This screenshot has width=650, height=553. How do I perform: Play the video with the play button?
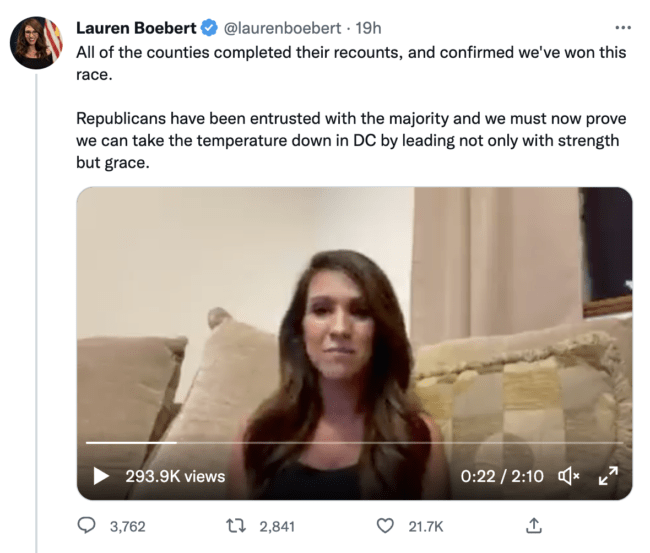point(101,476)
